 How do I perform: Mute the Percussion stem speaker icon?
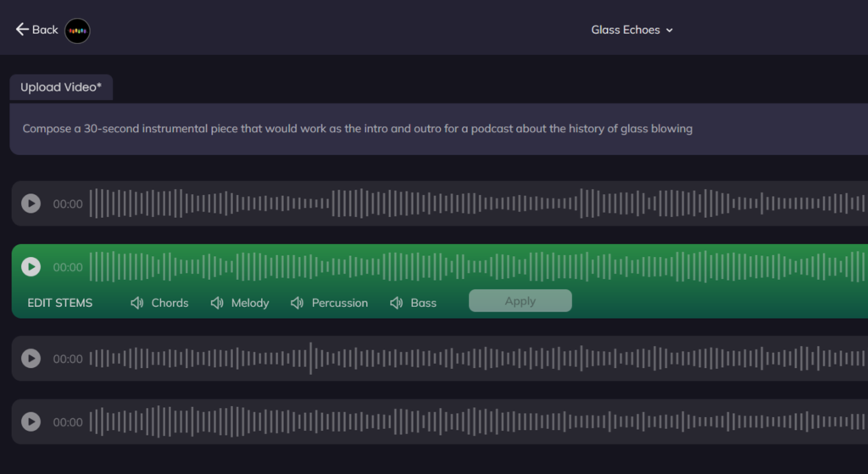point(297,303)
